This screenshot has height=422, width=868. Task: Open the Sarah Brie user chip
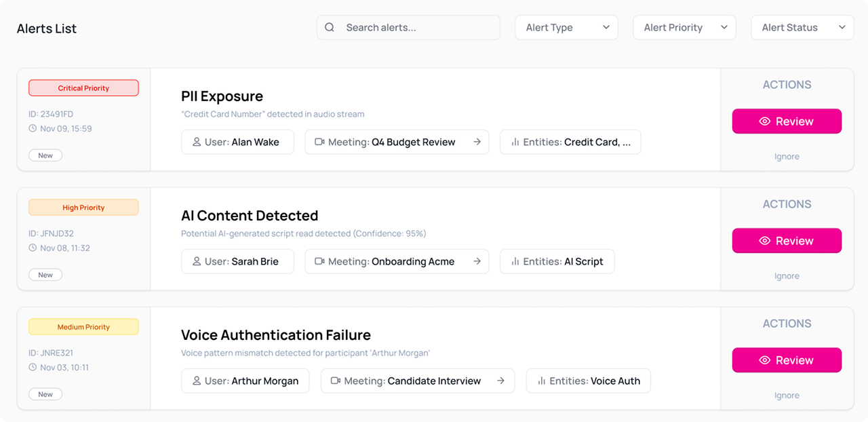tap(237, 262)
